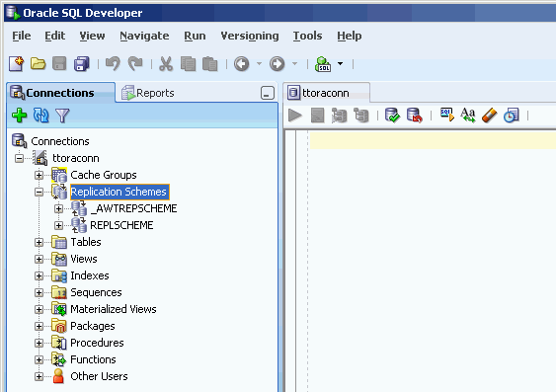
Task: Expand the Views node
Action: (x=39, y=259)
